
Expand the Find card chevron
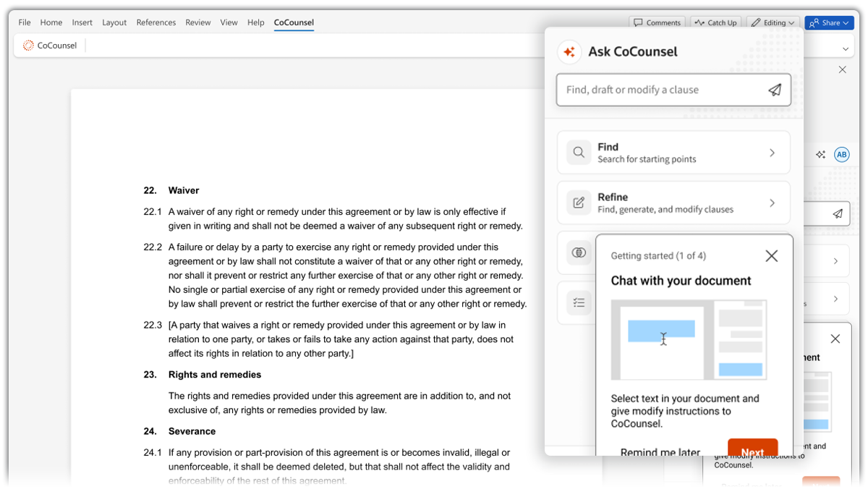coord(772,153)
